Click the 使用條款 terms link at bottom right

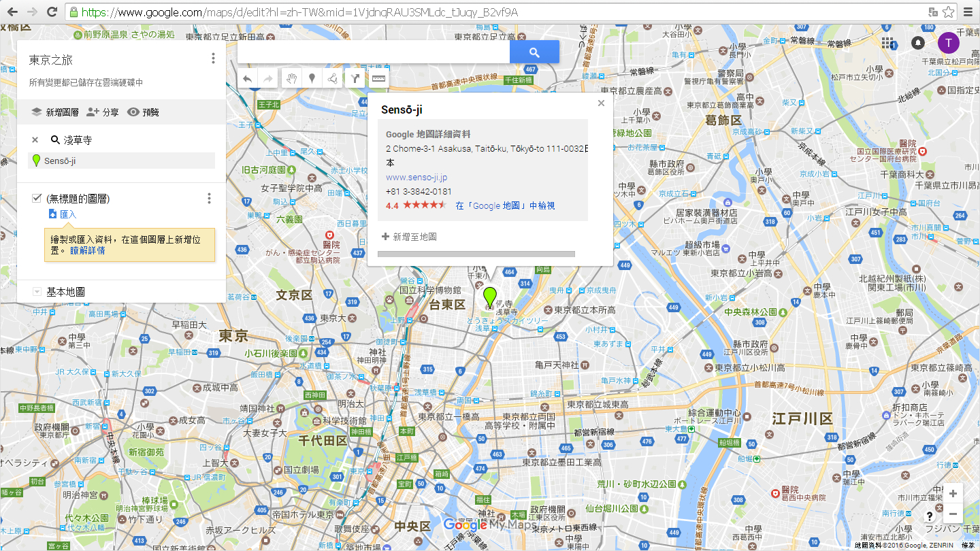click(x=968, y=546)
